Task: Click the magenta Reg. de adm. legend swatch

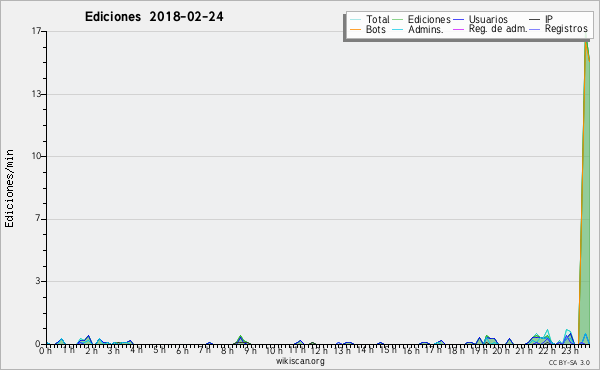Action: (458, 29)
